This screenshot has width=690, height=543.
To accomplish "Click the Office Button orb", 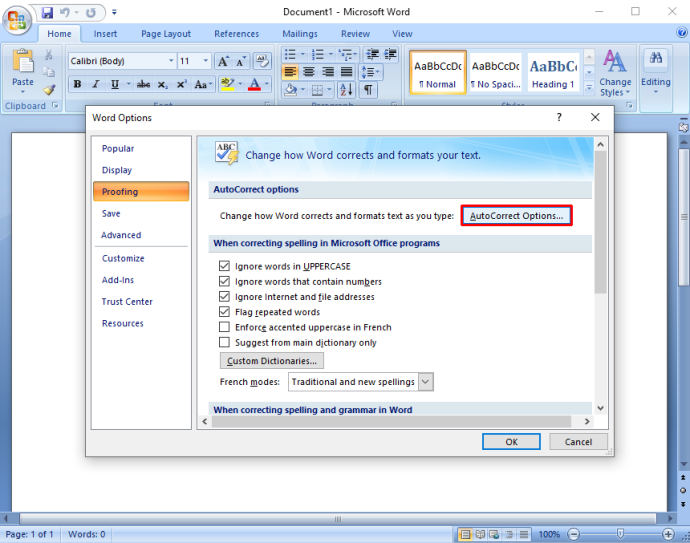I will tap(17, 20).
